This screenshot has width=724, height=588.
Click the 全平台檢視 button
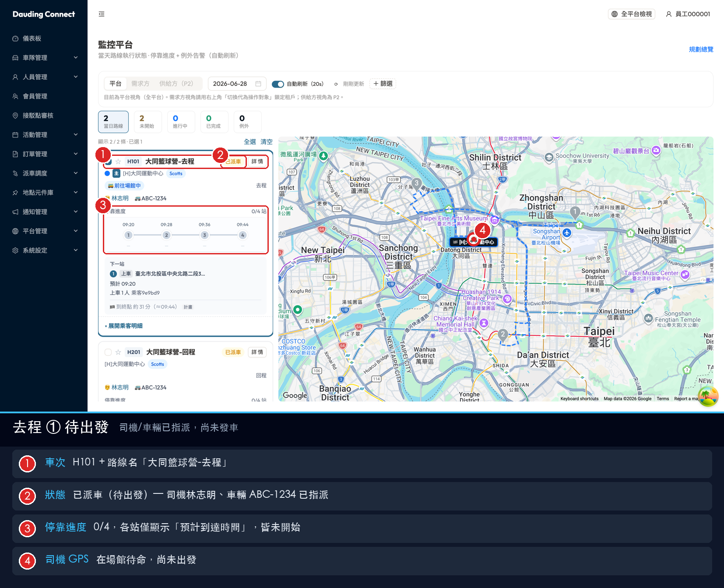(632, 14)
